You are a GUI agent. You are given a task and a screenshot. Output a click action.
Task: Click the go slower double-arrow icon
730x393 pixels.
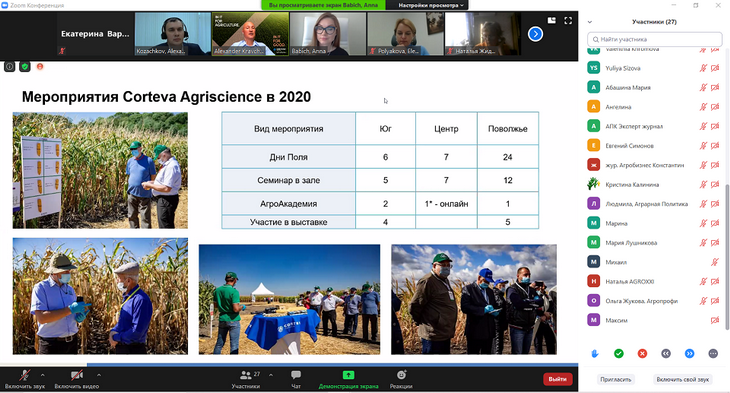coord(666,354)
